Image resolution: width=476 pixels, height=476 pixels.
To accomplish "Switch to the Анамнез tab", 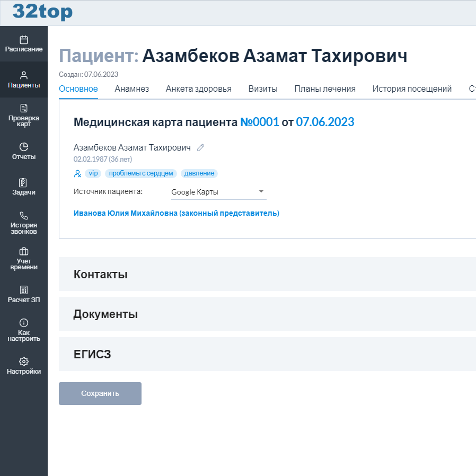I will coord(132,89).
